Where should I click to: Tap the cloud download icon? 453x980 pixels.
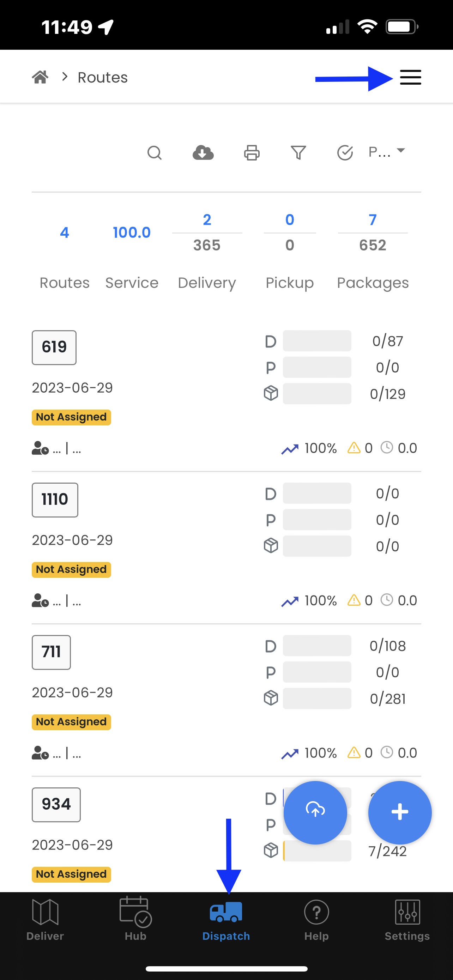point(203,153)
